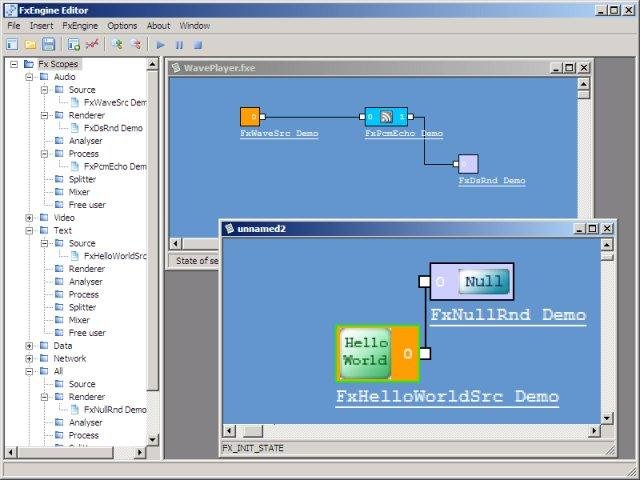The height and width of the screenshot is (480, 640).
Task: Click the FxNullRnd Demo label link
Action: coord(508,315)
